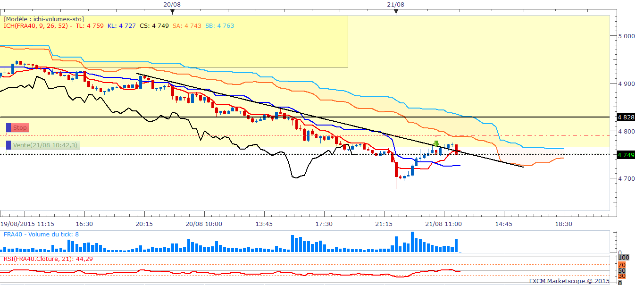This screenshot has width=644, height=285.
Task: Click the blue Stop order marker square
Action: click(x=8, y=127)
